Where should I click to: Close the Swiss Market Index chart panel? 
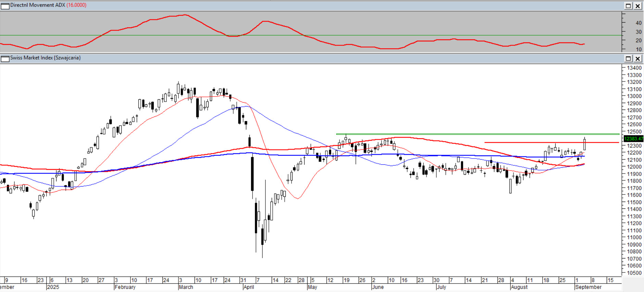(x=637, y=59)
